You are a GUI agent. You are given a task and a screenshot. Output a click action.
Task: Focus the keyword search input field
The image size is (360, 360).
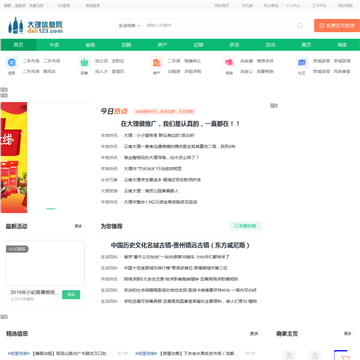[220, 25]
